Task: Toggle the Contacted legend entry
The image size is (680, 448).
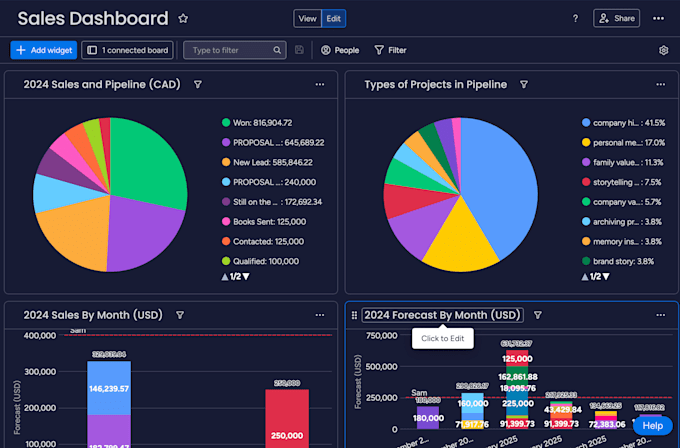Action: [x=263, y=242]
